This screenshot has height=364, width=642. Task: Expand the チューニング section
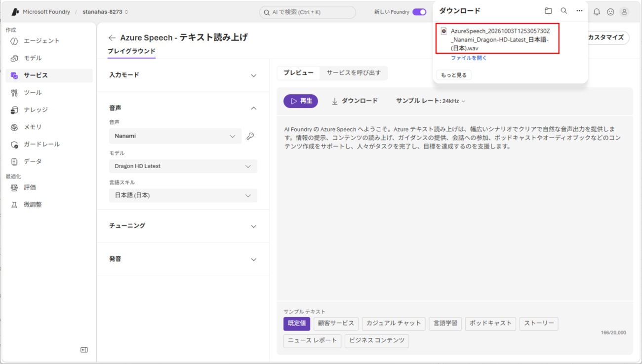click(183, 226)
